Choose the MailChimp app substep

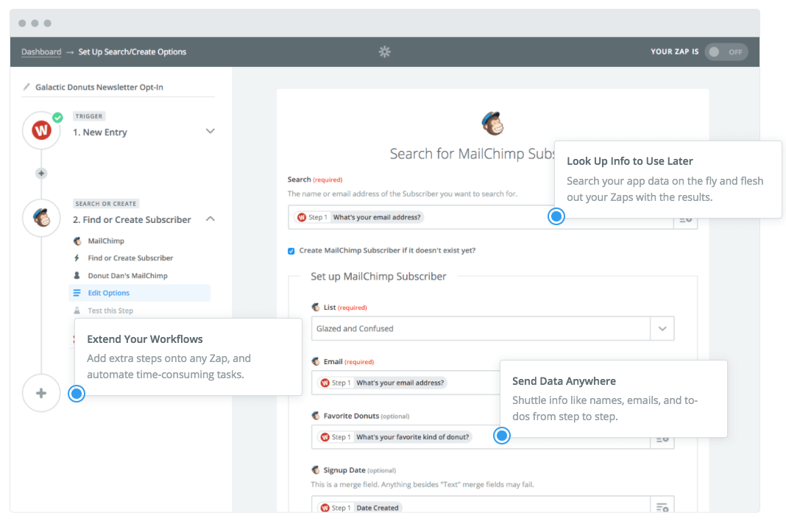(x=106, y=241)
